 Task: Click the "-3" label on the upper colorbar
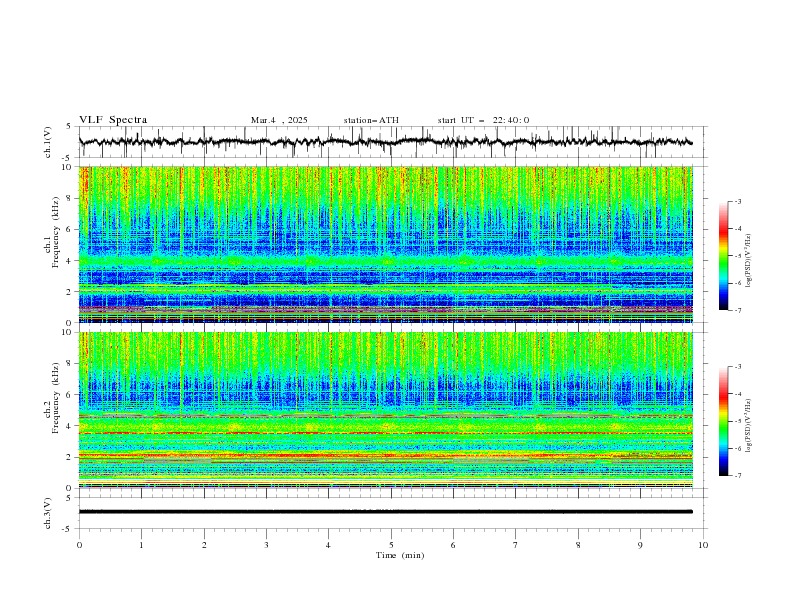[737, 201]
